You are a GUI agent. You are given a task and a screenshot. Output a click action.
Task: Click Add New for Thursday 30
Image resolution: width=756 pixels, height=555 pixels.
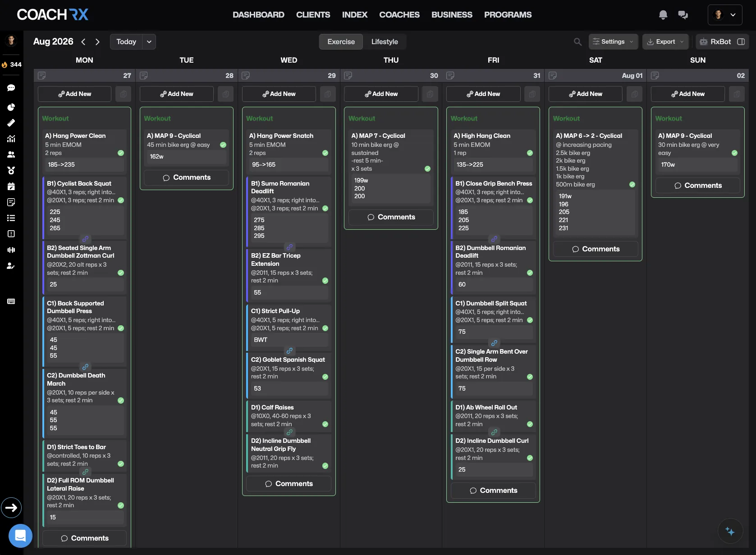pos(381,94)
